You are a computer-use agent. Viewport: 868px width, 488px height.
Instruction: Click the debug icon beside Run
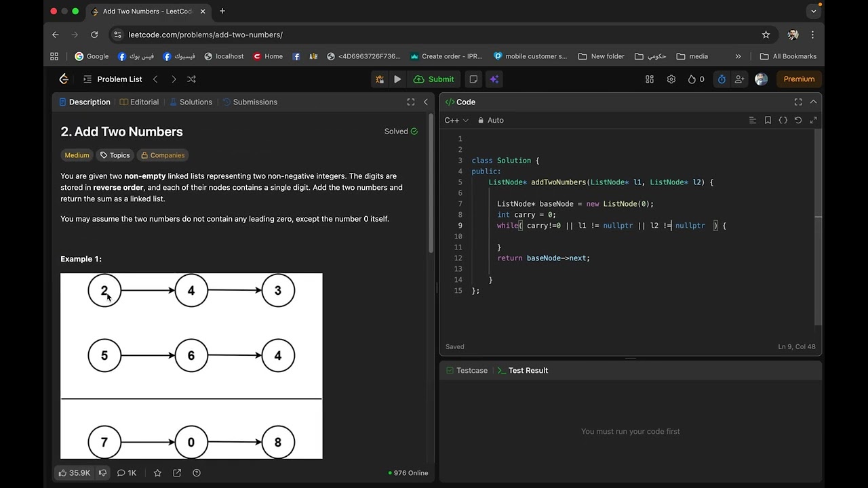[x=380, y=79]
